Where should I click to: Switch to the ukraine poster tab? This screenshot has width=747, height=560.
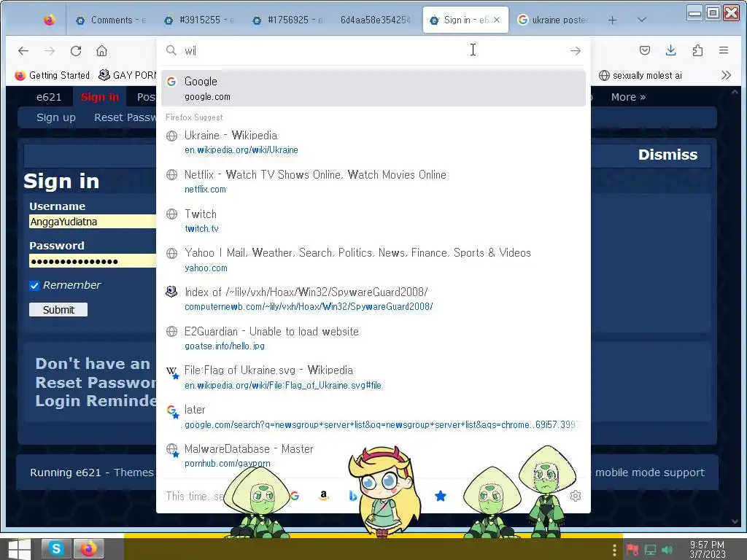[553, 20]
